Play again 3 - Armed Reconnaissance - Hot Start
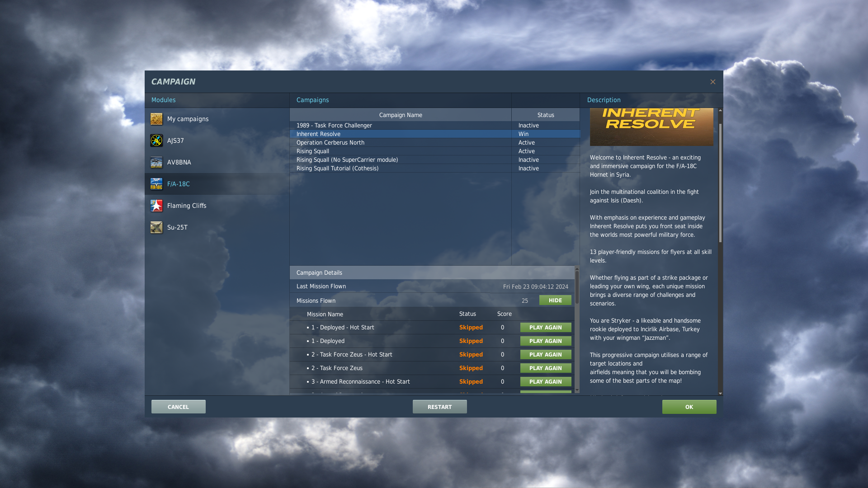This screenshot has width=868, height=488. (x=546, y=382)
